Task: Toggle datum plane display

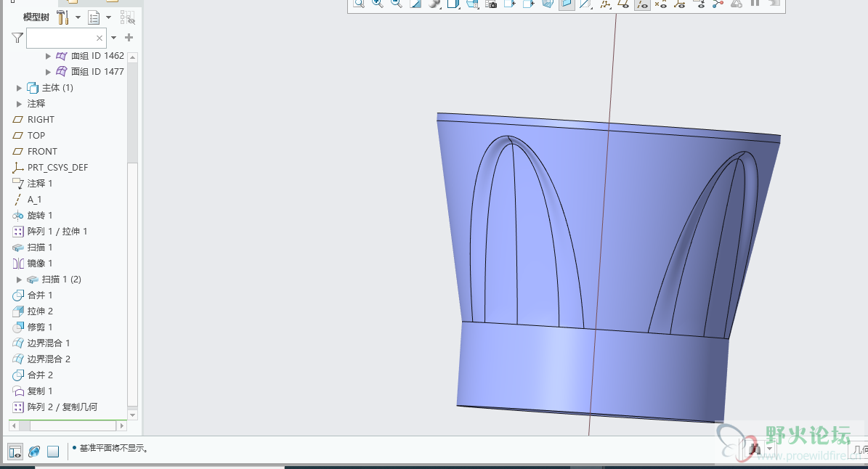Action: (622, 4)
